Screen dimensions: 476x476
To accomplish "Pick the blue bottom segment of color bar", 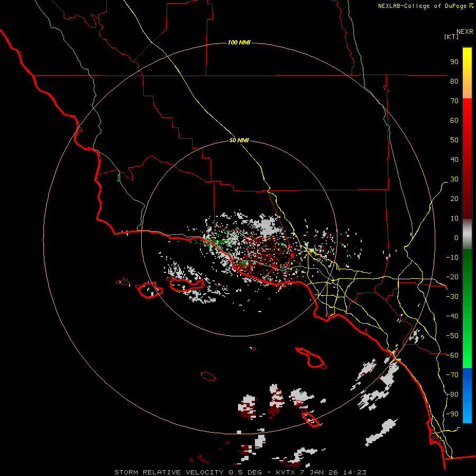I will click(467, 396).
